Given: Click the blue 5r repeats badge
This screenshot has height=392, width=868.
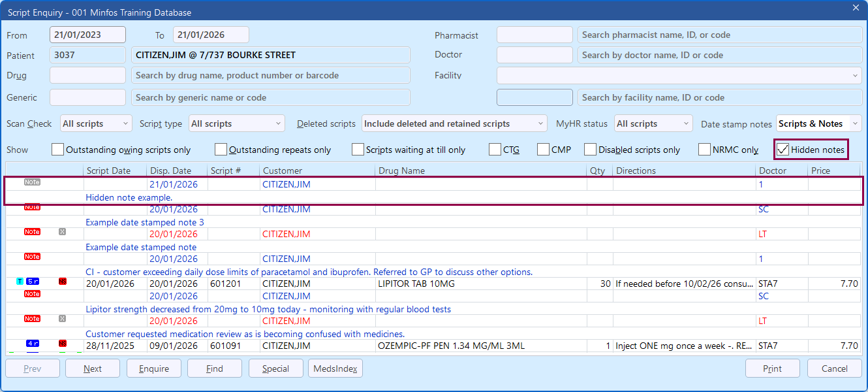Looking at the screenshot, I should 33,282.
